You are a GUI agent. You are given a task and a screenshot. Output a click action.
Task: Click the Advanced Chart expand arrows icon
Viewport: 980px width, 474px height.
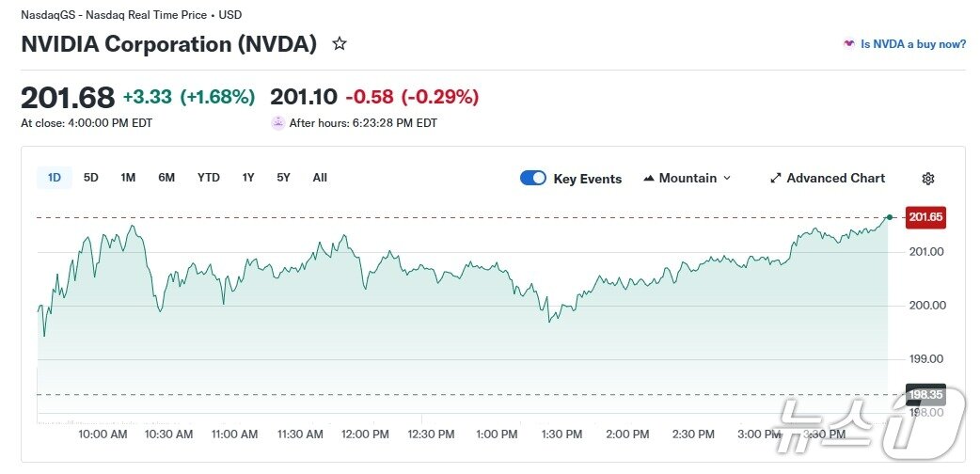point(776,179)
